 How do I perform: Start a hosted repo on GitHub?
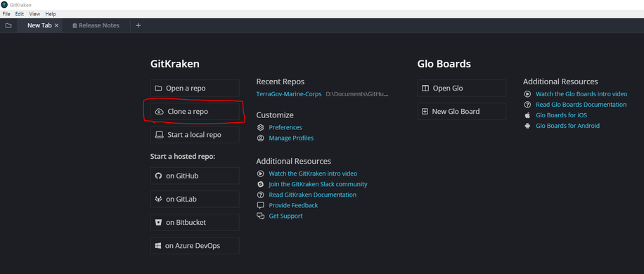pos(195,176)
